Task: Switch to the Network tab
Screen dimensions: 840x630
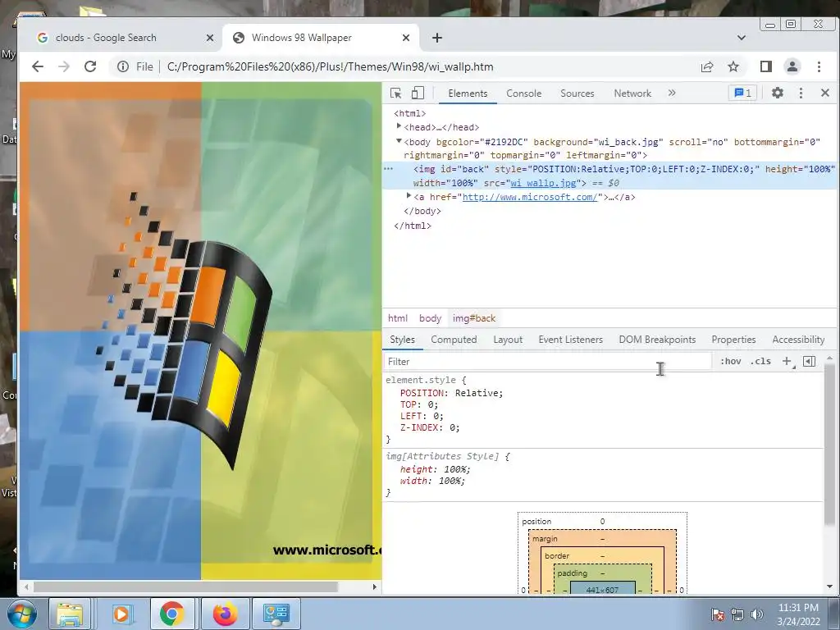Action: coord(632,94)
